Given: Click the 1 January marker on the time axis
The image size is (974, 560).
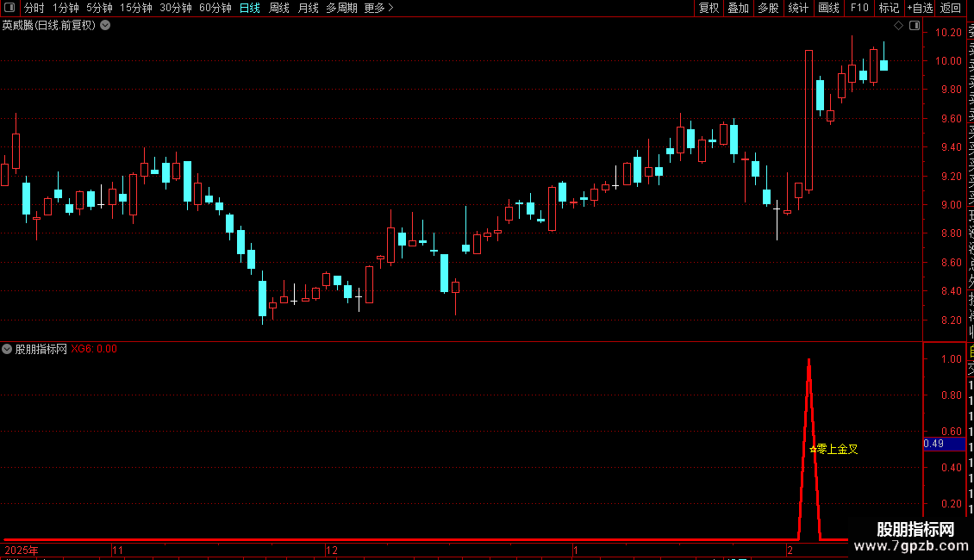Looking at the screenshot, I should click(x=576, y=550).
